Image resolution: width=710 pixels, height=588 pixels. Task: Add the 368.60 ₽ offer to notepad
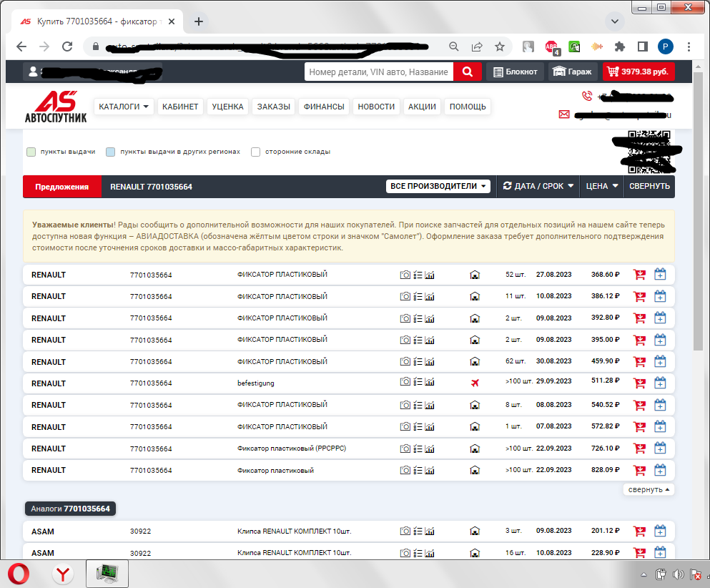point(660,275)
